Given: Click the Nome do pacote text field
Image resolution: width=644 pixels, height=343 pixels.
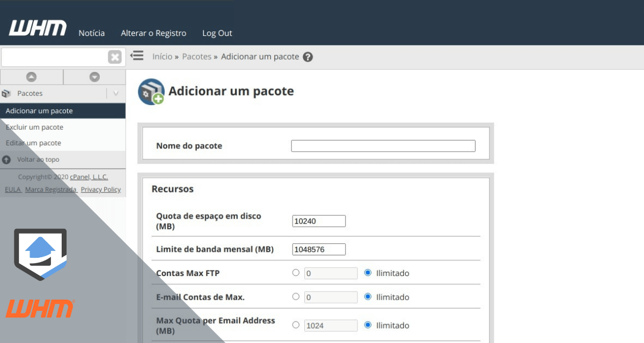Looking at the screenshot, I should (383, 146).
